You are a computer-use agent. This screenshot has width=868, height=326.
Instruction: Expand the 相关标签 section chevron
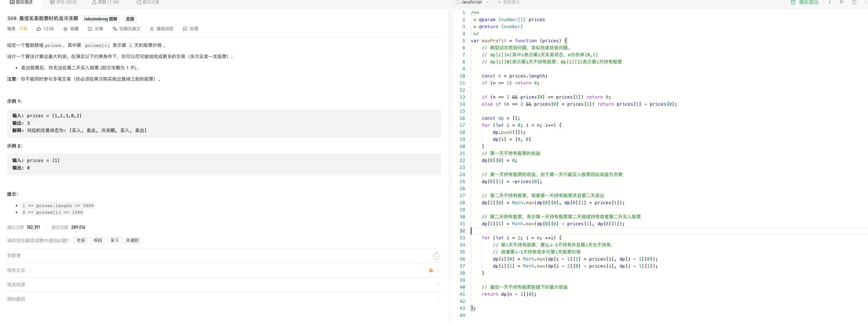click(438, 284)
